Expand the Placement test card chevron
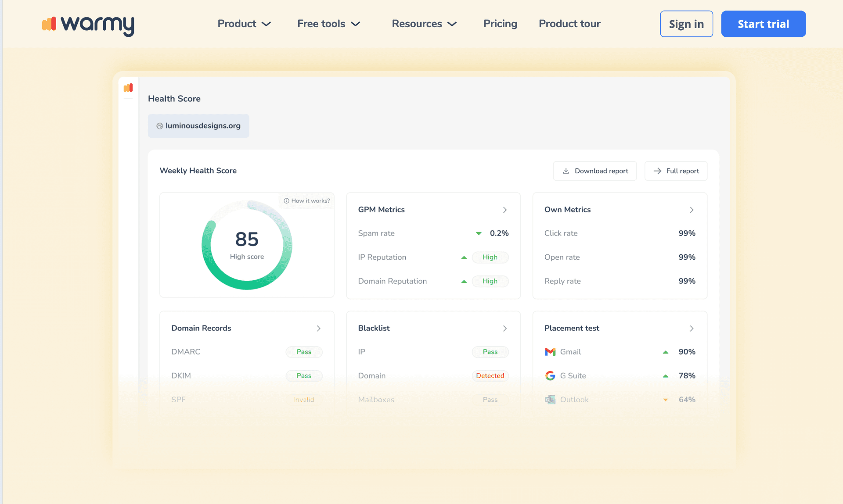The image size is (843, 504). 692,329
